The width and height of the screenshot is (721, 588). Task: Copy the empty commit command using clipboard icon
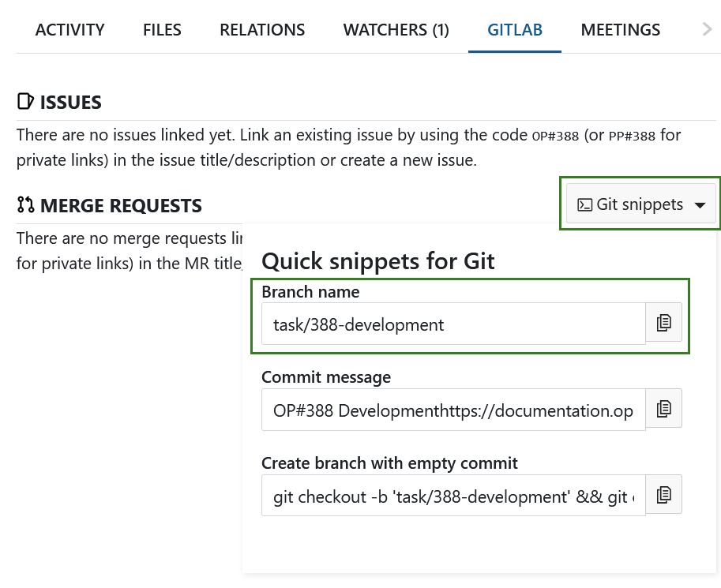663,494
